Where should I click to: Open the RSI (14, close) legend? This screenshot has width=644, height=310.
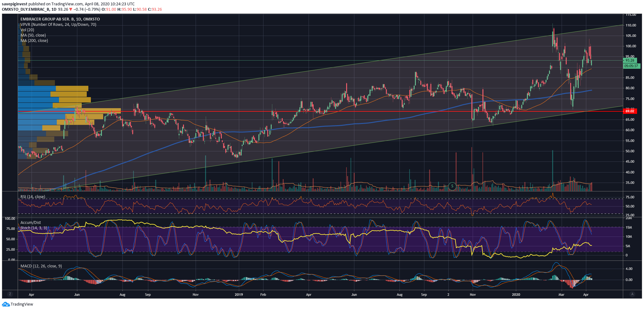click(x=33, y=197)
